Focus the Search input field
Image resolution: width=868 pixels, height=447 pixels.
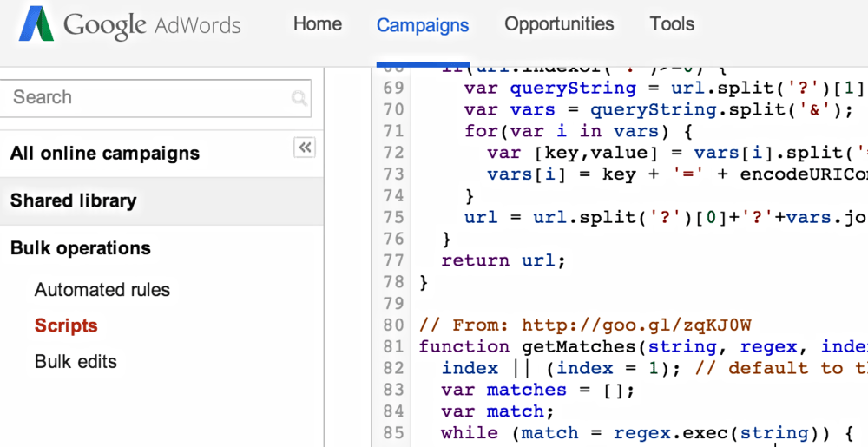148,98
